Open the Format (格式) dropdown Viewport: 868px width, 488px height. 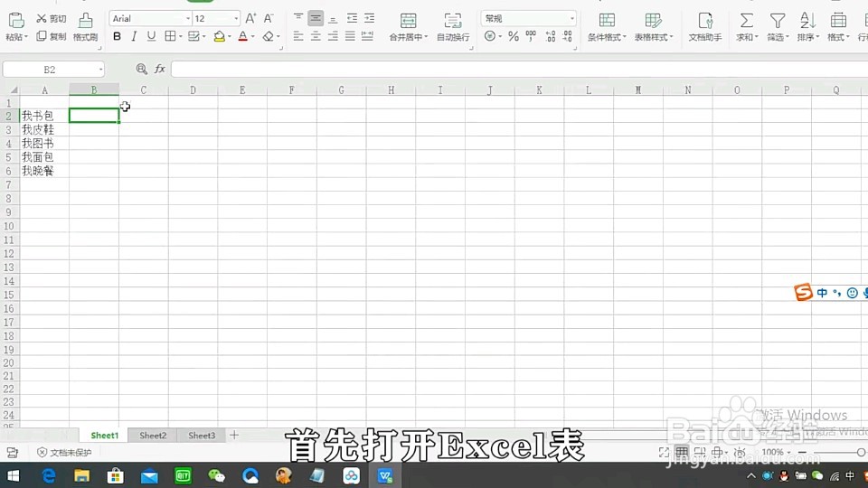[x=838, y=26]
